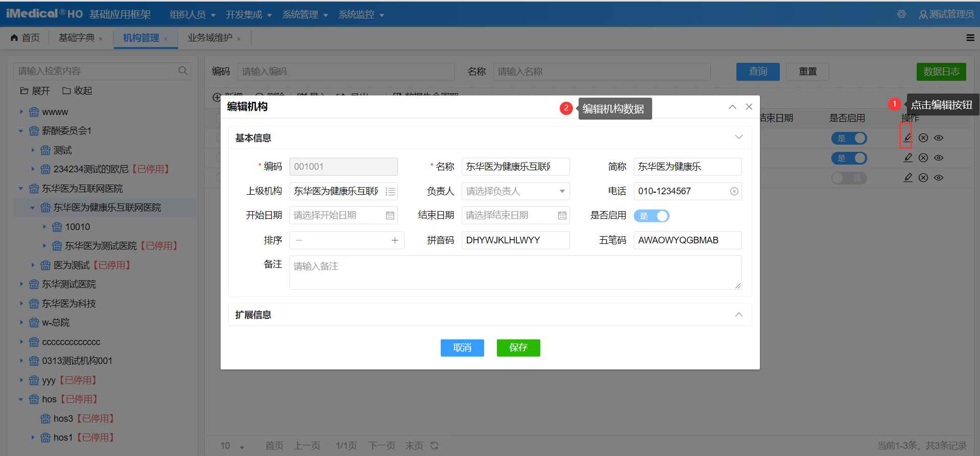
Task: Open the 系统管理 menu
Action: click(305, 14)
